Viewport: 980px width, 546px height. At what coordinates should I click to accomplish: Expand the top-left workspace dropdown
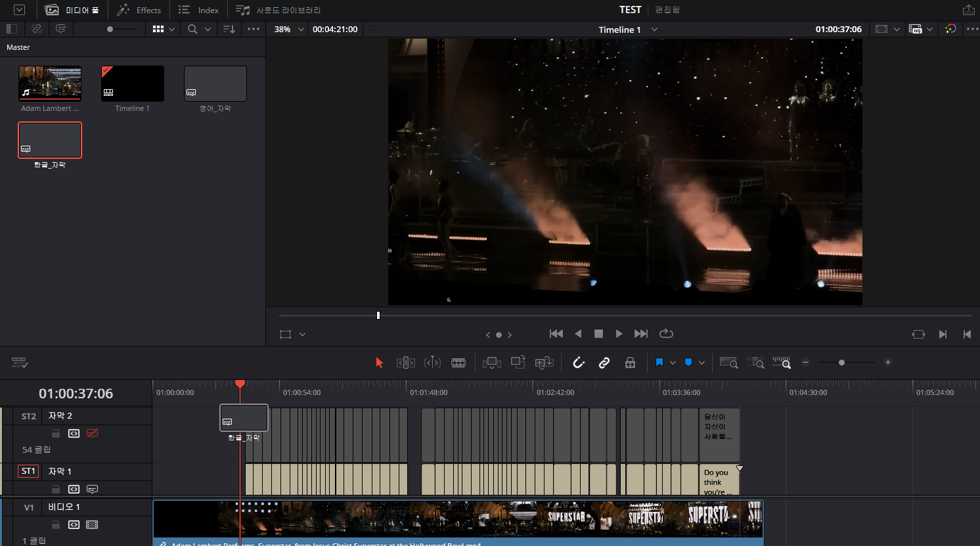[20, 10]
